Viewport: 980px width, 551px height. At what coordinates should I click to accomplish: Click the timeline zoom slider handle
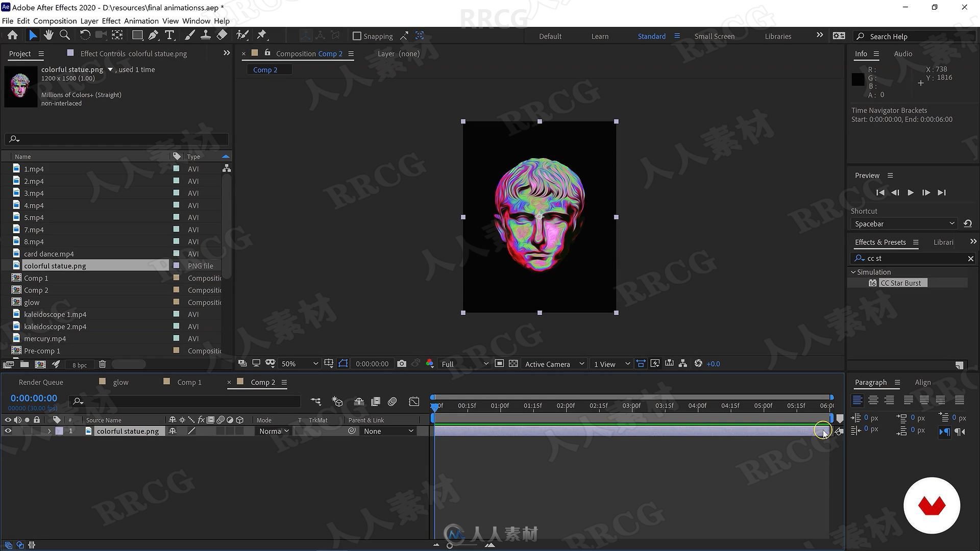(450, 545)
